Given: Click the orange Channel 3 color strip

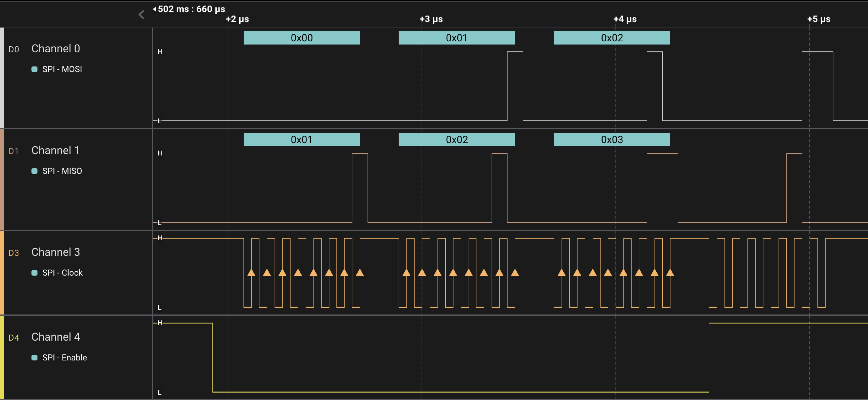Looking at the screenshot, I should pyautogui.click(x=2, y=273).
